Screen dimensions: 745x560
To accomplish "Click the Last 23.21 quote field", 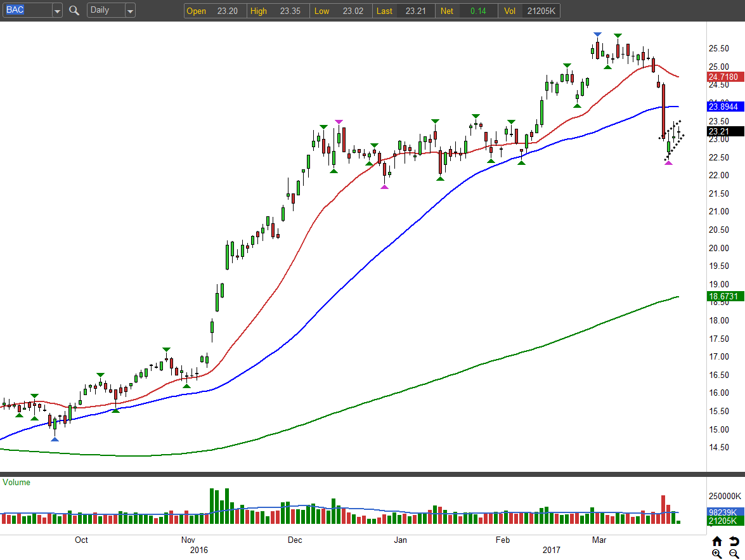I will pos(403,11).
